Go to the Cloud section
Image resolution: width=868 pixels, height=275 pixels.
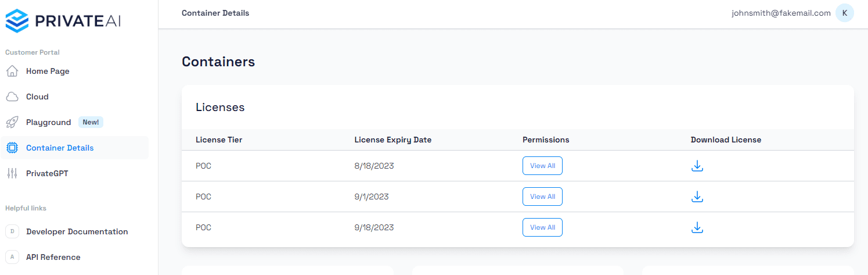(x=37, y=97)
